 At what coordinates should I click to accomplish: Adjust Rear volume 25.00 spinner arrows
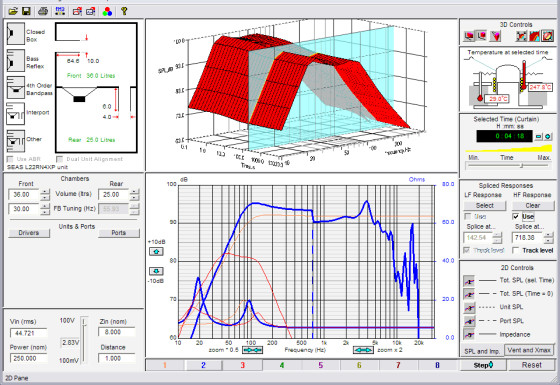(134, 195)
